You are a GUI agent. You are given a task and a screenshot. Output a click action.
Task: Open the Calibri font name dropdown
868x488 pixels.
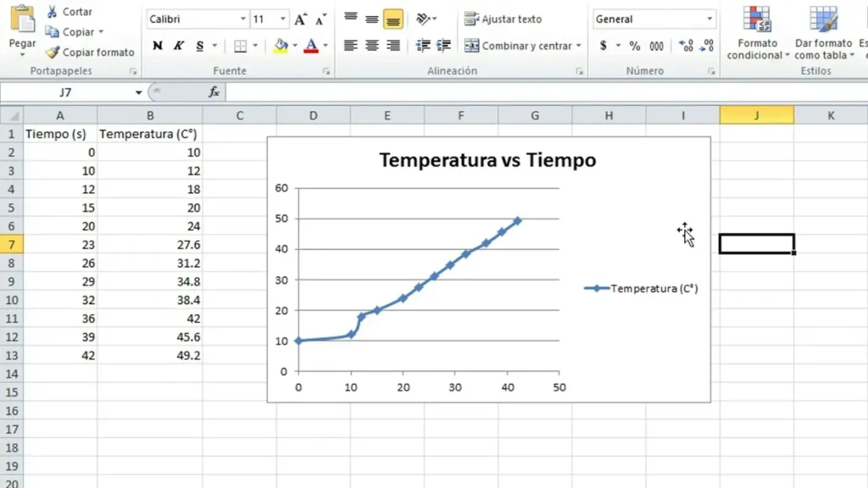coord(242,19)
